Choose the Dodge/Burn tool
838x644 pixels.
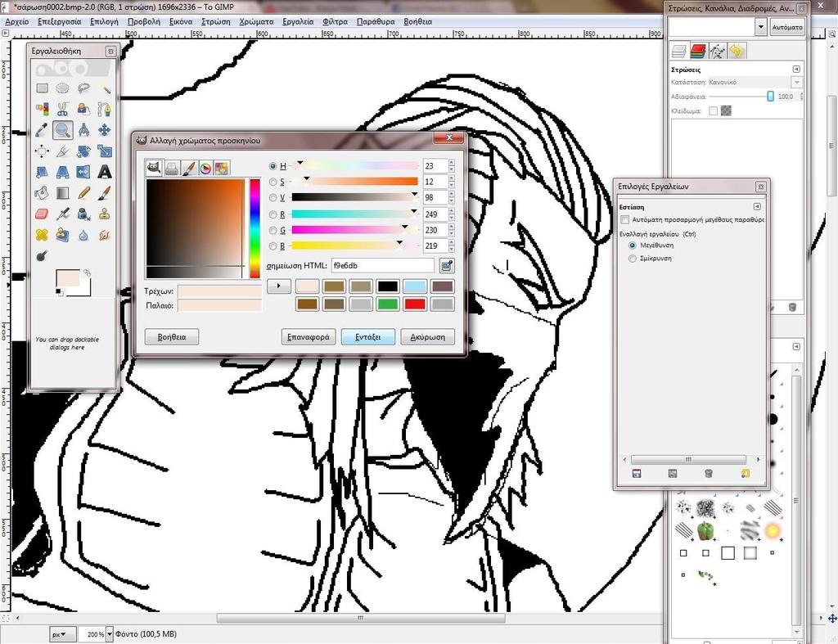point(43,256)
